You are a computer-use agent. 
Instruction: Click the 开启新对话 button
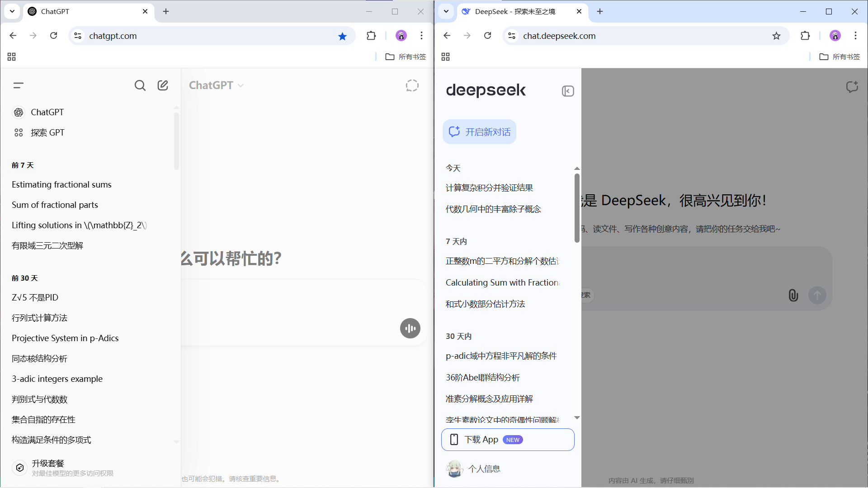479,132
